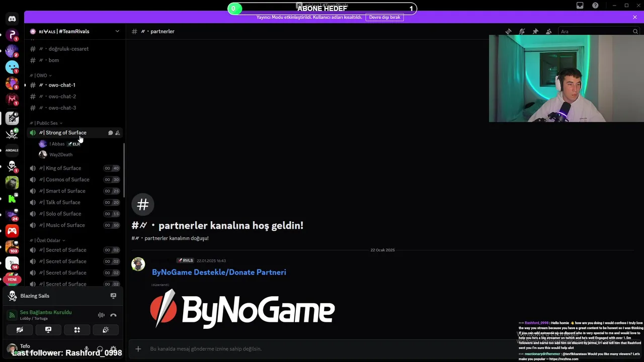The height and width of the screenshot is (362, 644).
Task: Open the doğruluk-cesaret text channel
Action: click(74, 49)
